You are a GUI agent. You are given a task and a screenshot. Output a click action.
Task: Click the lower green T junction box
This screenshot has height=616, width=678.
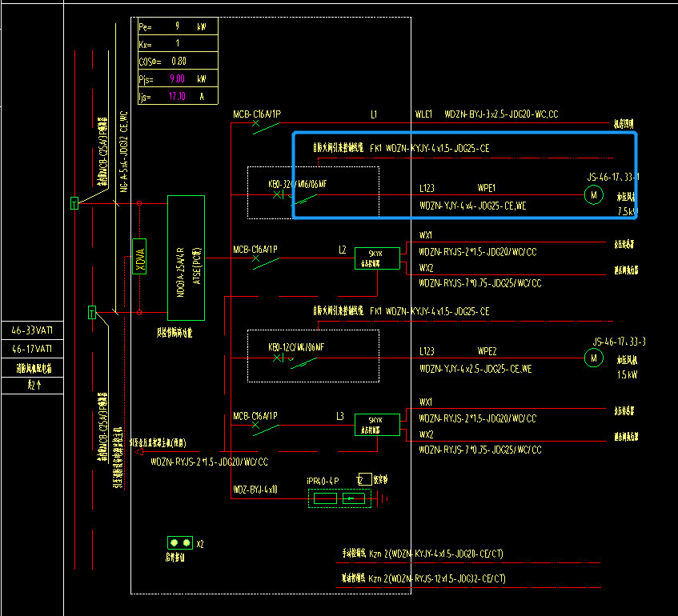[92, 312]
